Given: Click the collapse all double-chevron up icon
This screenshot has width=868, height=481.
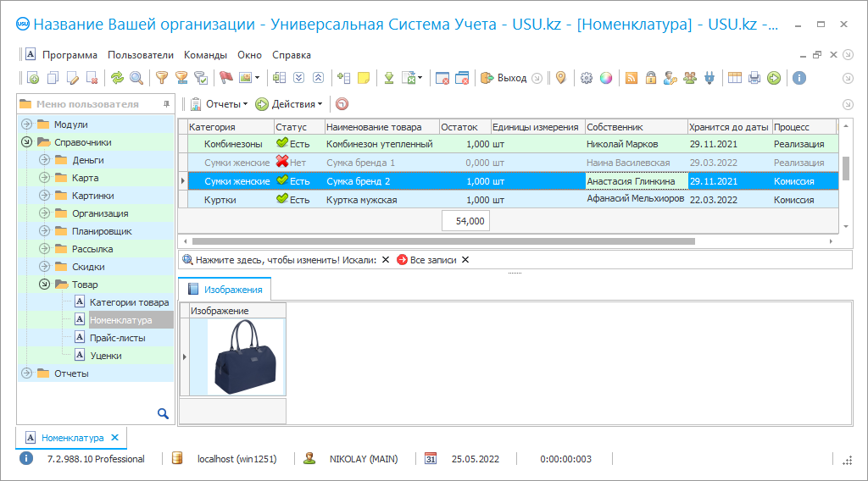Looking at the screenshot, I should pos(319,78).
